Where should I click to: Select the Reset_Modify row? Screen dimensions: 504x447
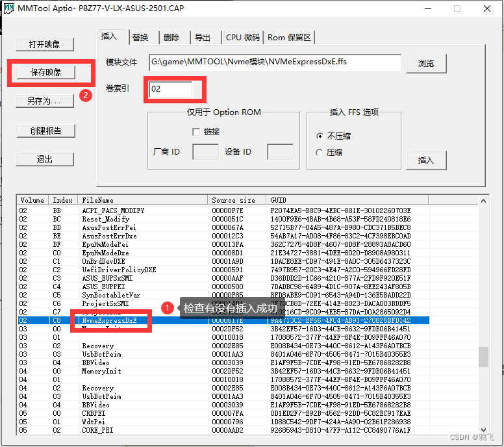pos(223,219)
